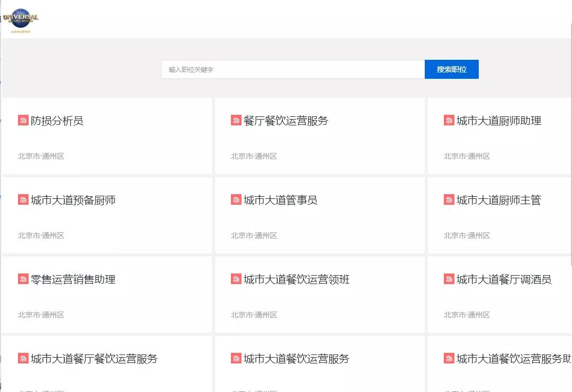Open the 城市大道餐厅调酒员 job details
This screenshot has height=392, width=572.
[504, 279]
